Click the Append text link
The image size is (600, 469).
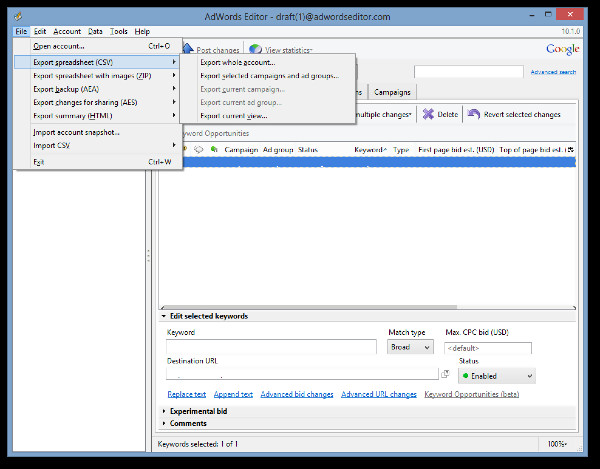point(233,394)
